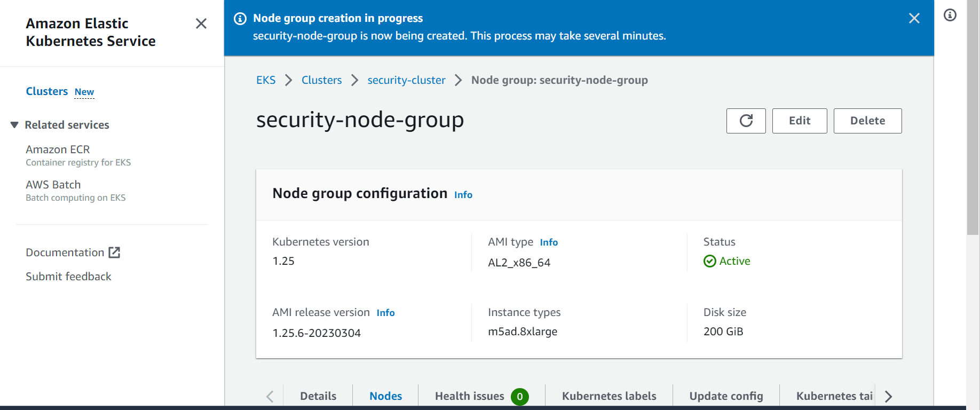Open the Documentation link
Viewport: 980px width, 410px height.
point(65,253)
